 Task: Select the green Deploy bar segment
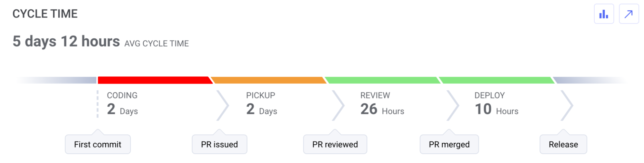coord(497,80)
